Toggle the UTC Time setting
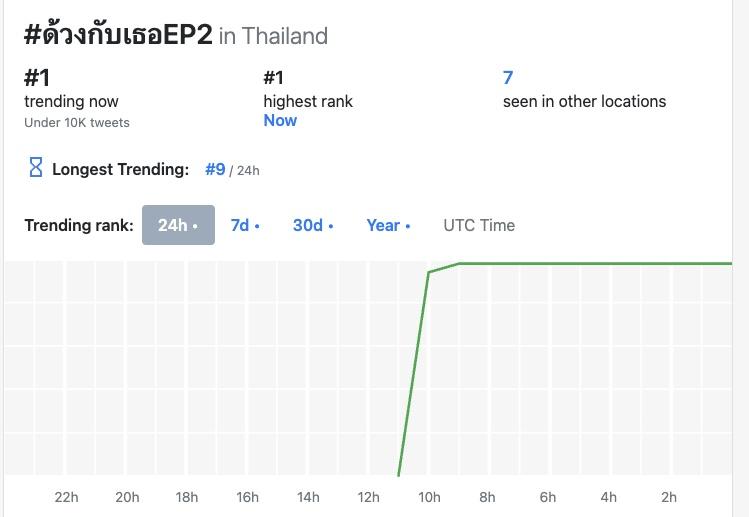Screen dimensions: 749x517 [479, 225]
